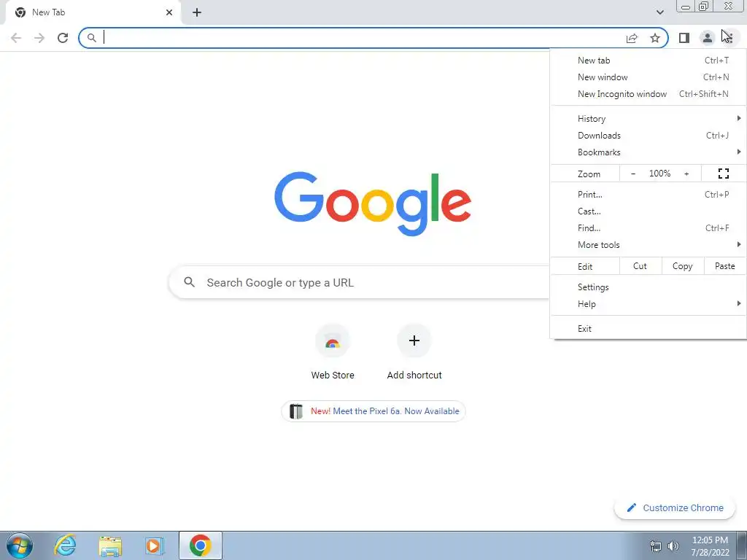
Task: Click the Google logo
Action: 373,203
